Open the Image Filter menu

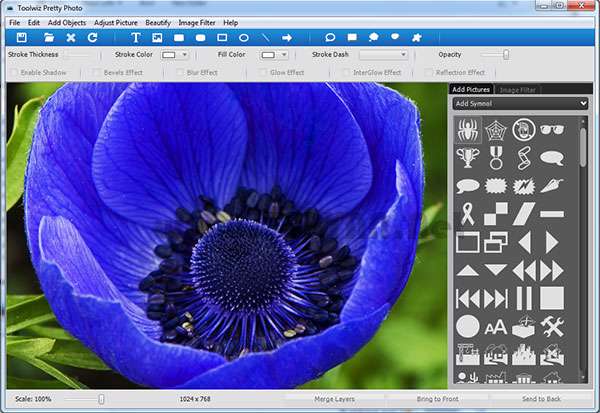[197, 23]
